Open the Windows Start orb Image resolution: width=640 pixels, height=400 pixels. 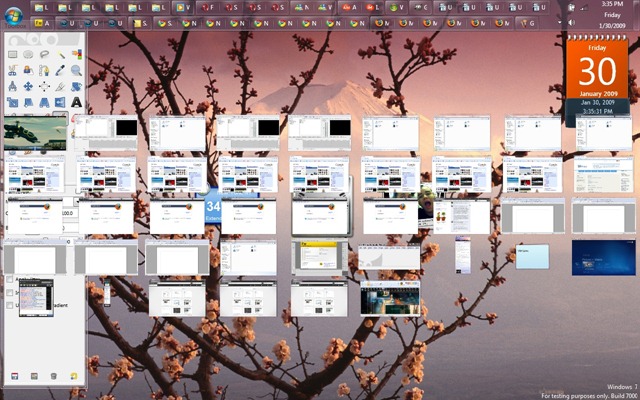coord(14,16)
